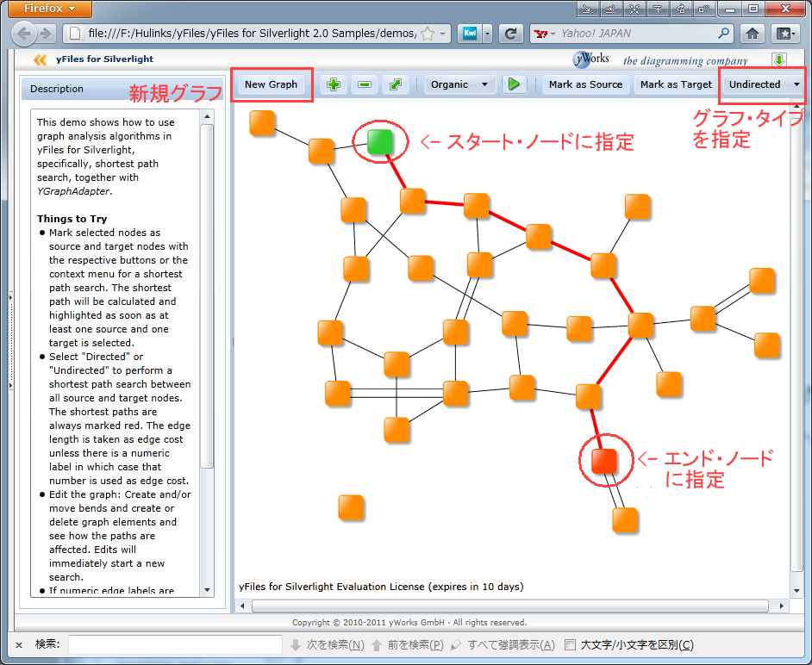
Task: Bookmark page with star icon
Action: (428, 34)
